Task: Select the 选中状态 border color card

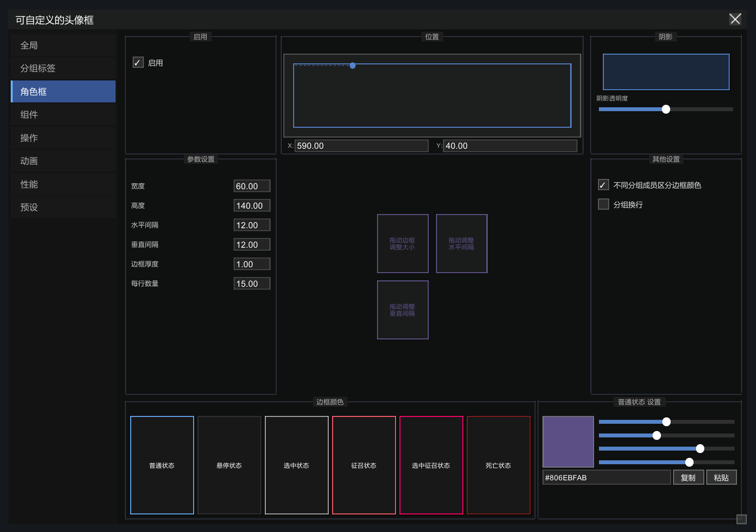Action: [x=297, y=465]
